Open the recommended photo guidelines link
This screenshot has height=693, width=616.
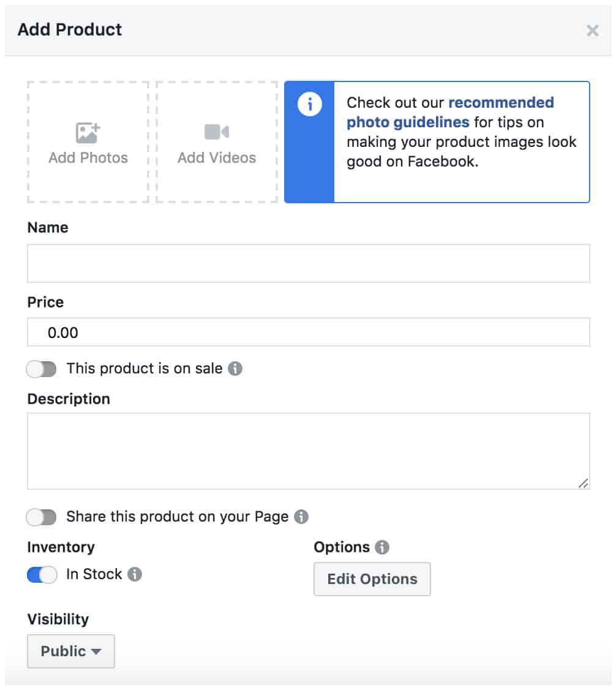click(x=450, y=112)
